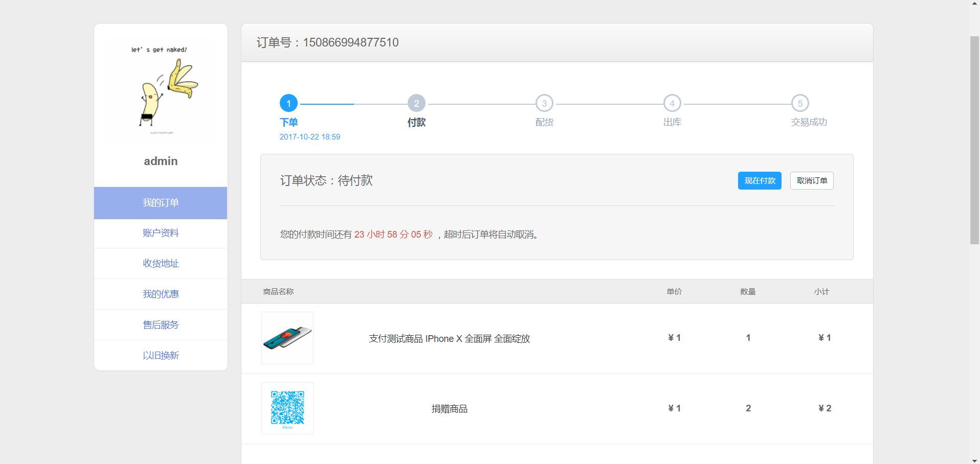Go to 收货地址 shipping address
Viewport: 980px width, 464px height.
point(161,264)
